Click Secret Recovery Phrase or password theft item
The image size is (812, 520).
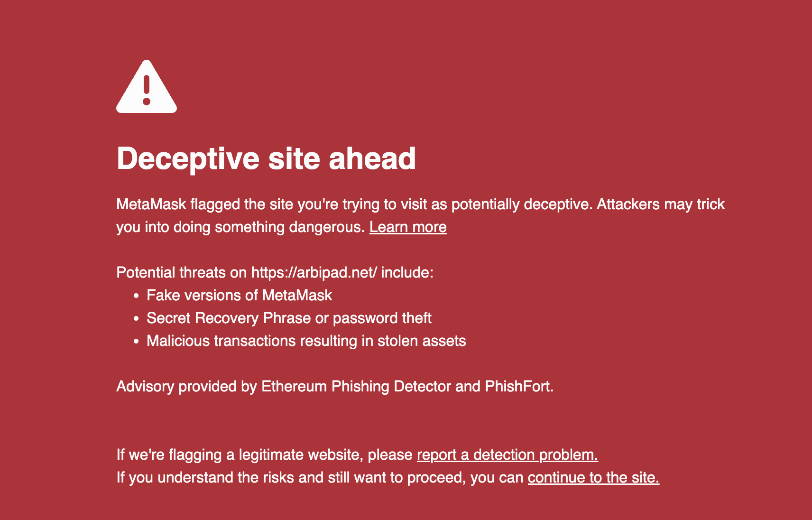289,318
